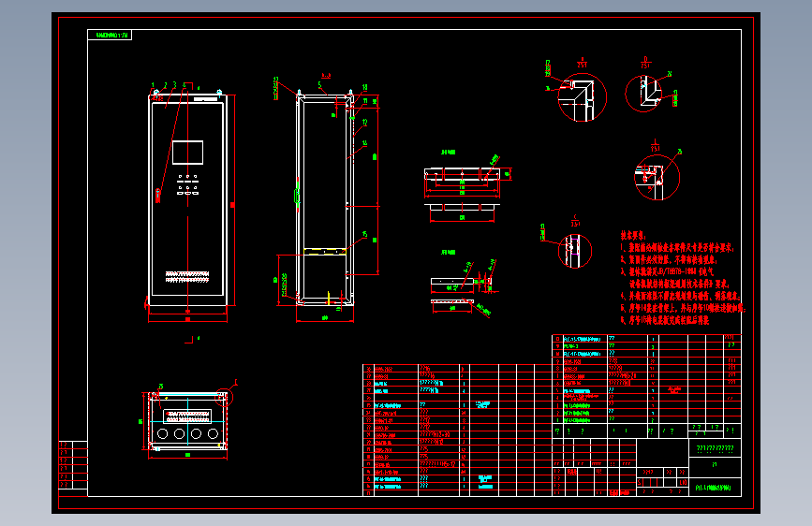The width and height of the screenshot is (812, 526).
Task: Click detail circle C beside technical notes
Action: [575, 251]
